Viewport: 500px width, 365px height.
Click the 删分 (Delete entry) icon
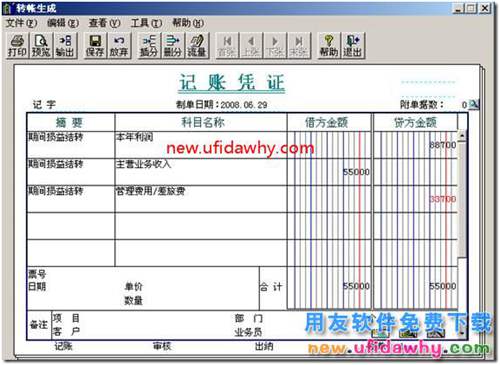(173, 46)
